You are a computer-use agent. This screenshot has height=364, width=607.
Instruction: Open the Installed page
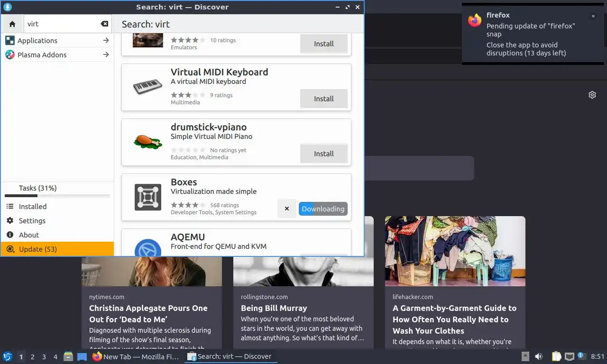[x=57, y=207]
